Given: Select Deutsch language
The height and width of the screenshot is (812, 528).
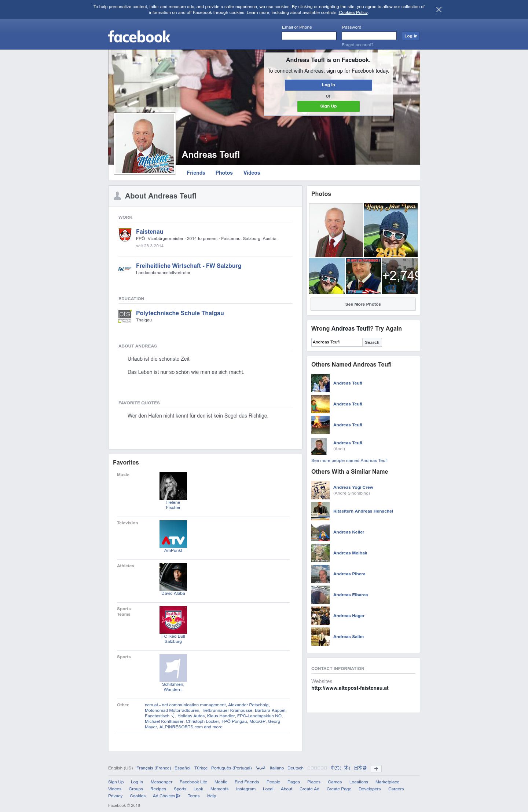Looking at the screenshot, I should [x=295, y=768].
